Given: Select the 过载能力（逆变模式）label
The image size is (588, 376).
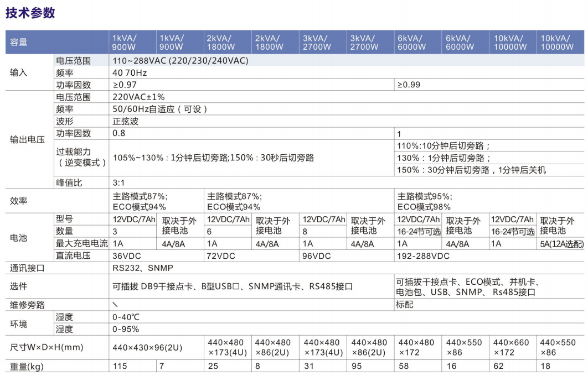Looking at the screenshot, I should pyautogui.click(x=81, y=157).
